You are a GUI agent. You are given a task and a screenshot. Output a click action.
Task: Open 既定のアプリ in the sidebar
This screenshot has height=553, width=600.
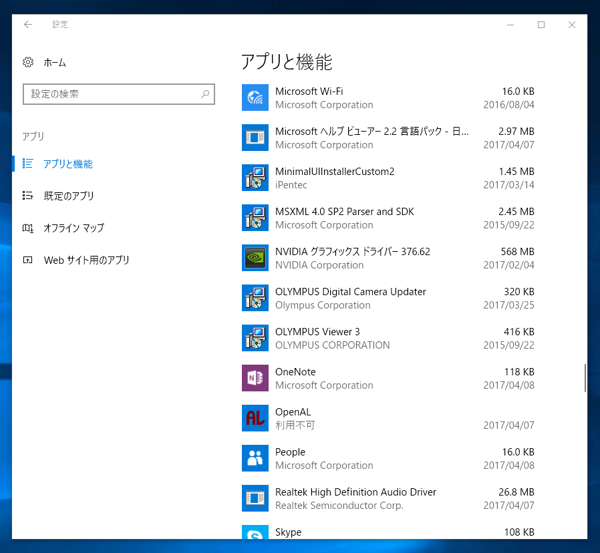69,196
